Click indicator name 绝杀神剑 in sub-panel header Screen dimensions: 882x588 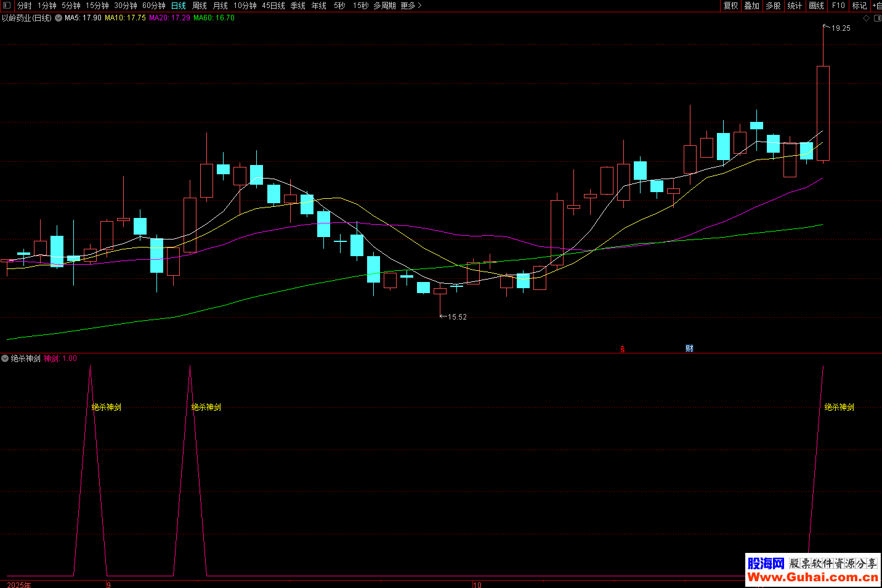[x=26, y=358]
